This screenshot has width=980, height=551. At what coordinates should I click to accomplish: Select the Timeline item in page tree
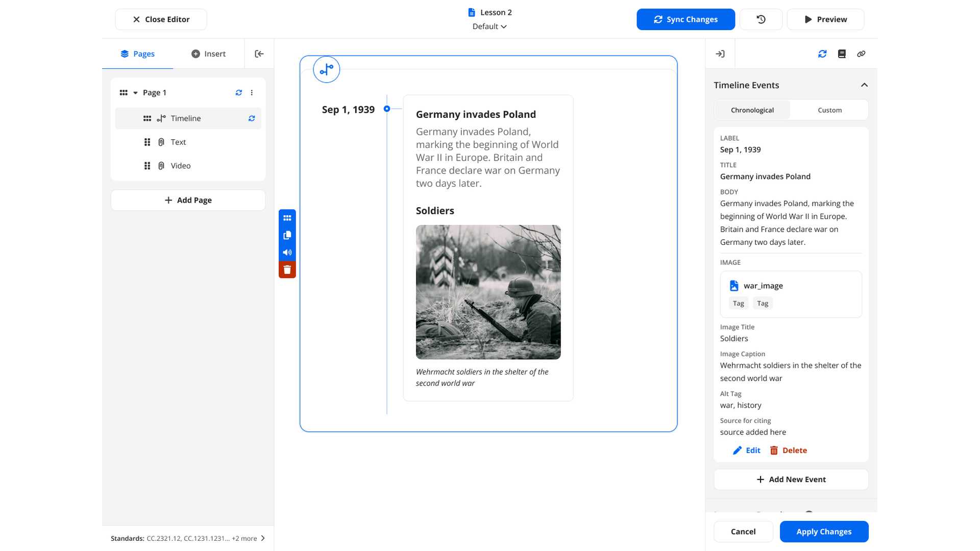tap(188, 118)
